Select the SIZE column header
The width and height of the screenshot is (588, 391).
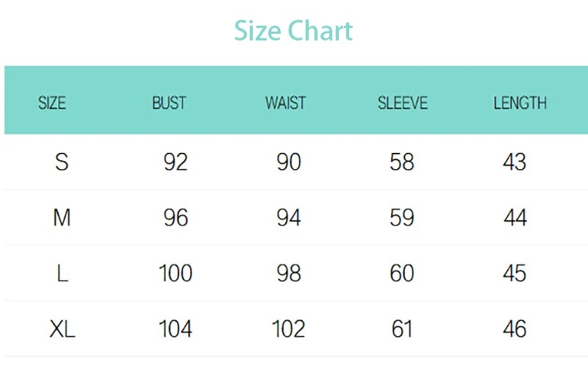click(52, 103)
